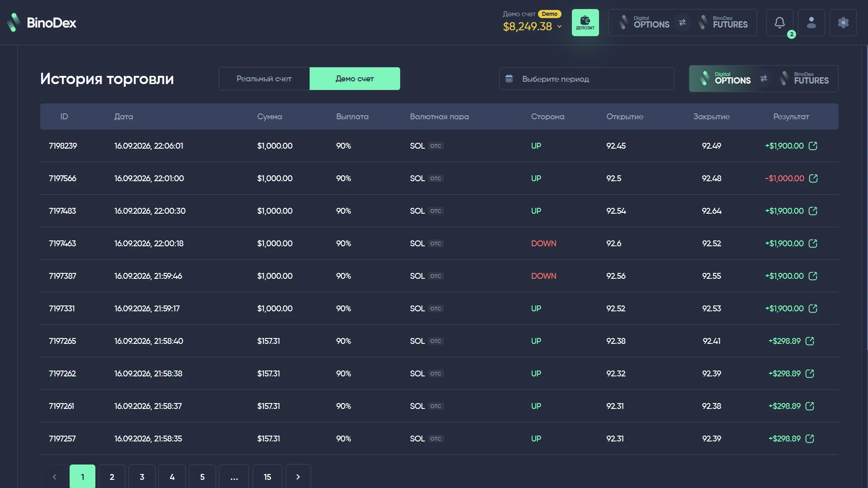The width and height of the screenshot is (868, 488).
Task: Go to page 2
Action: [112, 477]
